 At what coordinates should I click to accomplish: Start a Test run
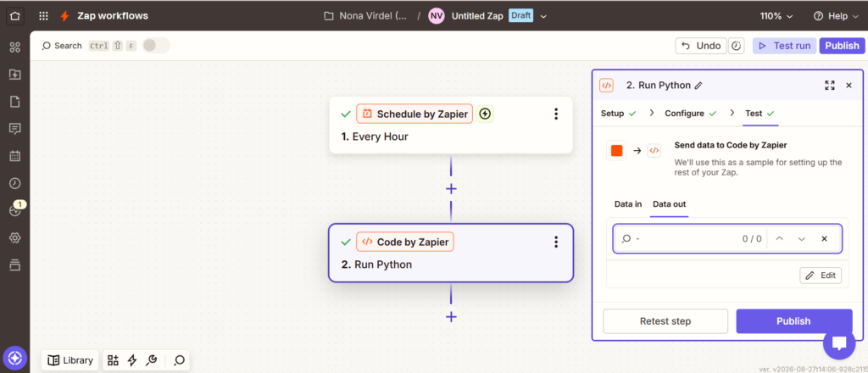(x=785, y=46)
